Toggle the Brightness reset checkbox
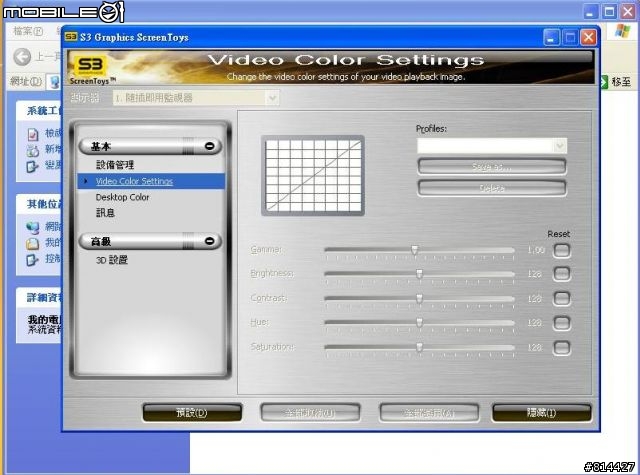640x475 pixels. click(x=562, y=273)
